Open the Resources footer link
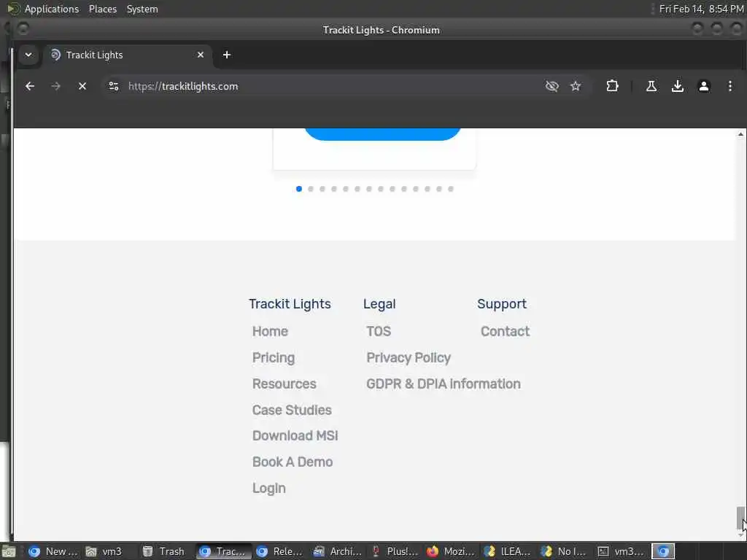The height and width of the screenshot is (560, 747). [x=285, y=384]
